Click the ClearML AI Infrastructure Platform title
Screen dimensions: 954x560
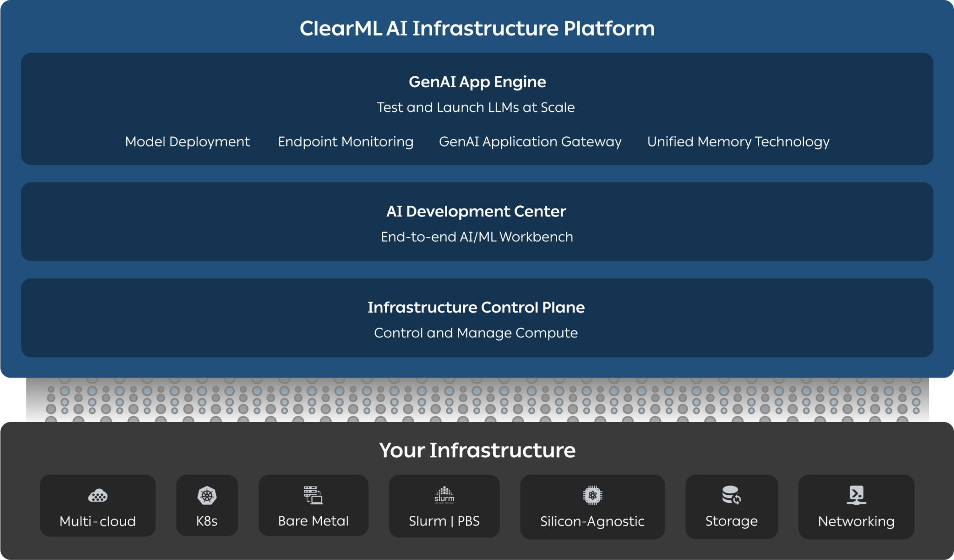[477, 28]
